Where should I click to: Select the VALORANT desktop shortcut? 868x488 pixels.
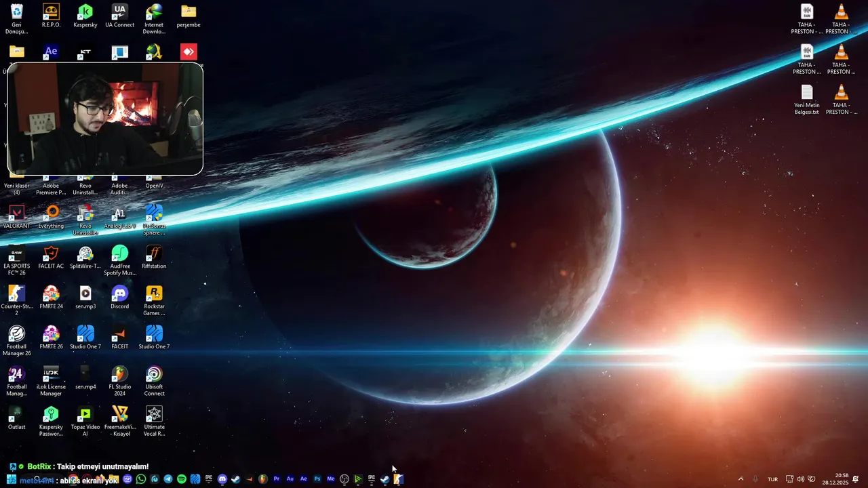(x=16, y=217)
